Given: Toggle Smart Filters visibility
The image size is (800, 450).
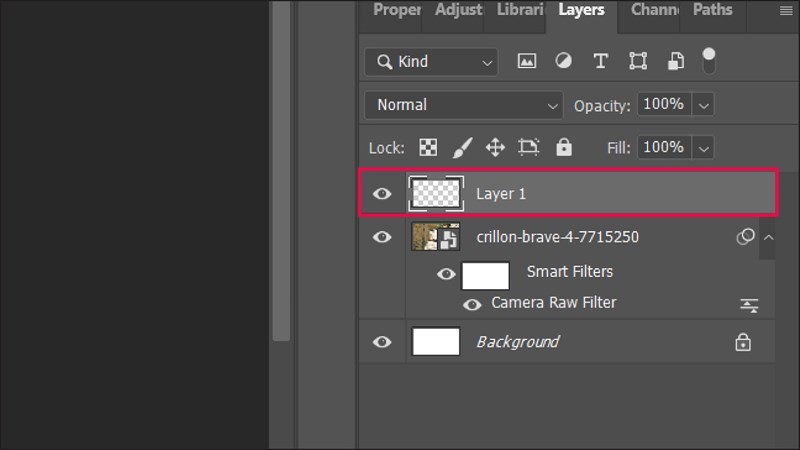Looking at the screenshot, I should 446,274.
